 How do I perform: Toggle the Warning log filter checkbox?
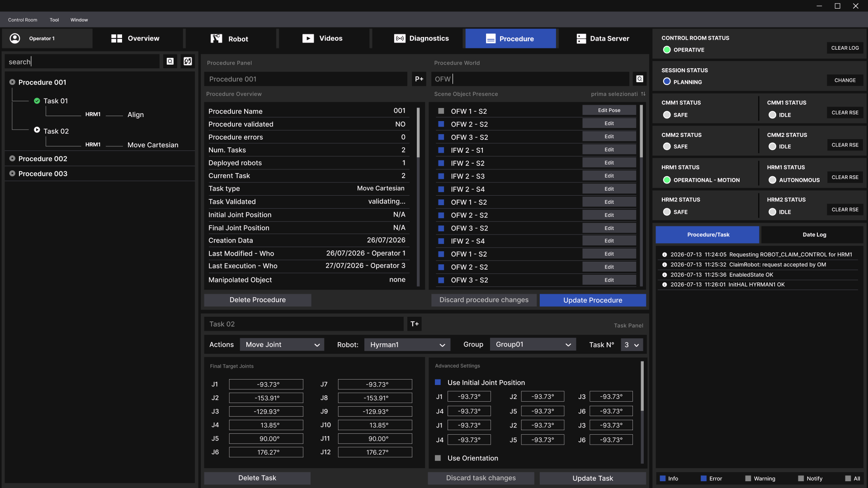748,479
